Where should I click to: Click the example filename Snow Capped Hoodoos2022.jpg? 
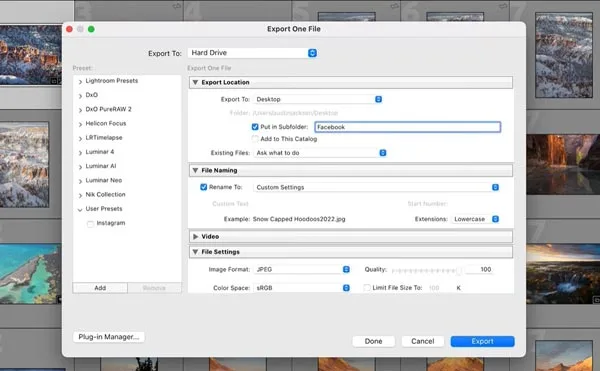pos(299,219)
